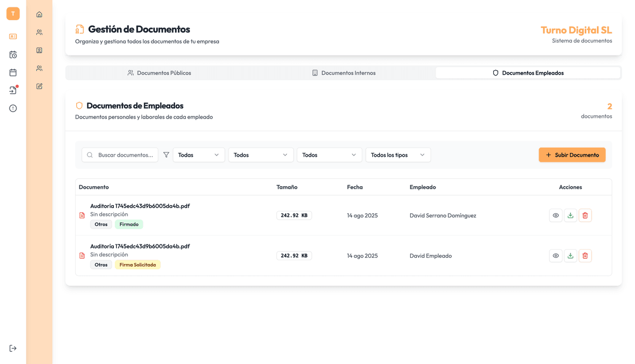
Task: Click the logout icon at the sidebar bottom
Action: click(x=13, y=348)
